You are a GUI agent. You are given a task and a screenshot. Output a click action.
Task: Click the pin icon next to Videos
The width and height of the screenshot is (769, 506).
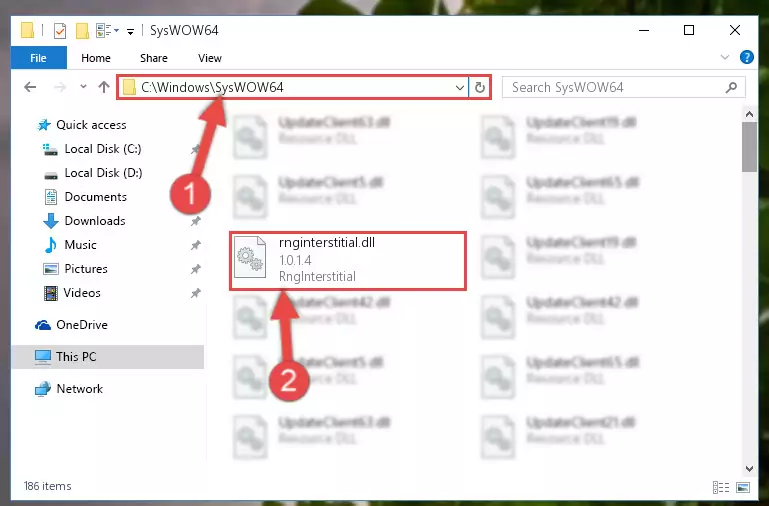tap(196, 293)
